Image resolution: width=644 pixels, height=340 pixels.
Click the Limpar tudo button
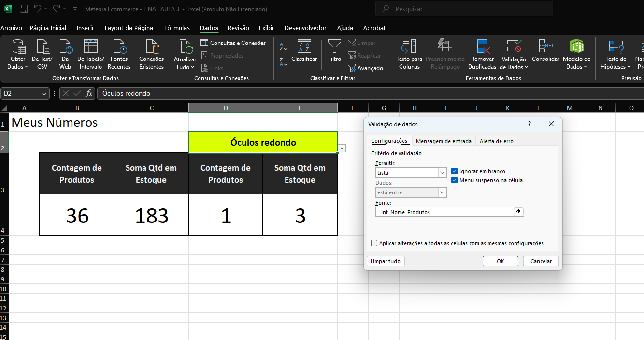coord(386,261)
